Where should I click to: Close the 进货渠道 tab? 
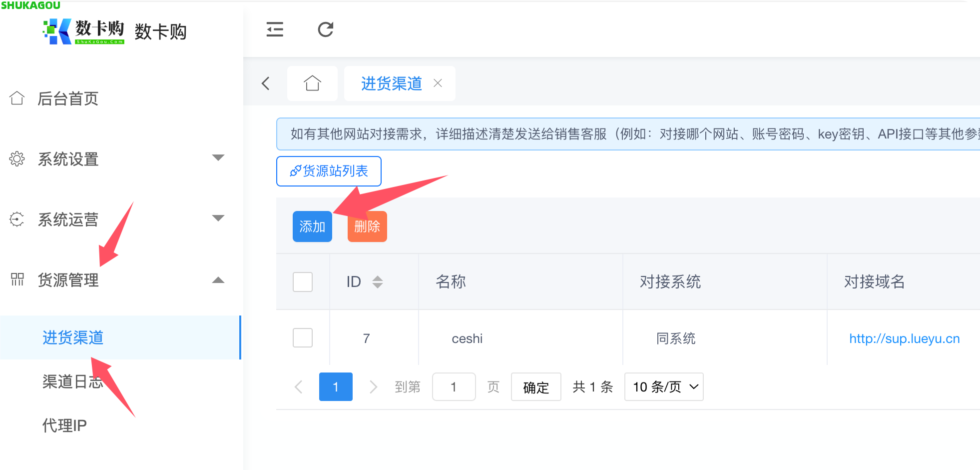(x=438, y=83)
